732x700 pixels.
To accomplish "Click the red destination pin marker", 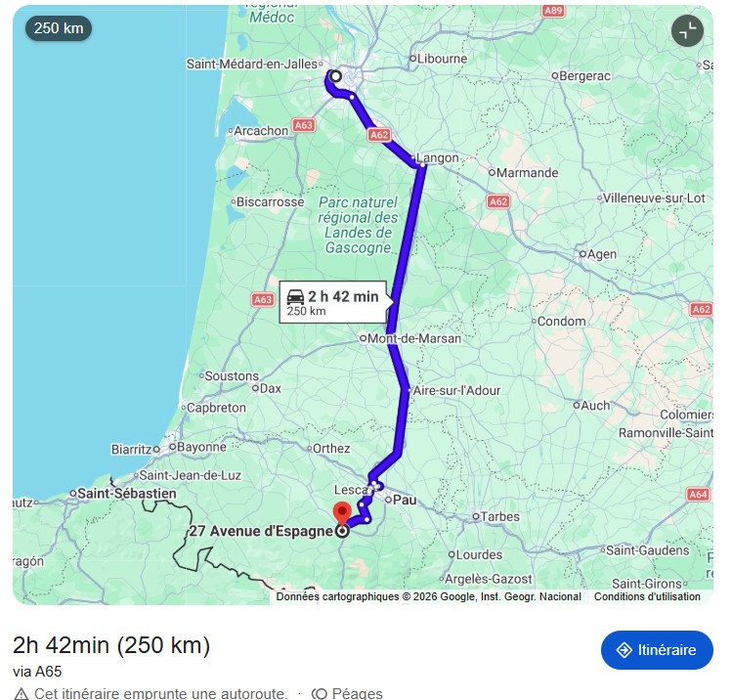I will 342,513.
